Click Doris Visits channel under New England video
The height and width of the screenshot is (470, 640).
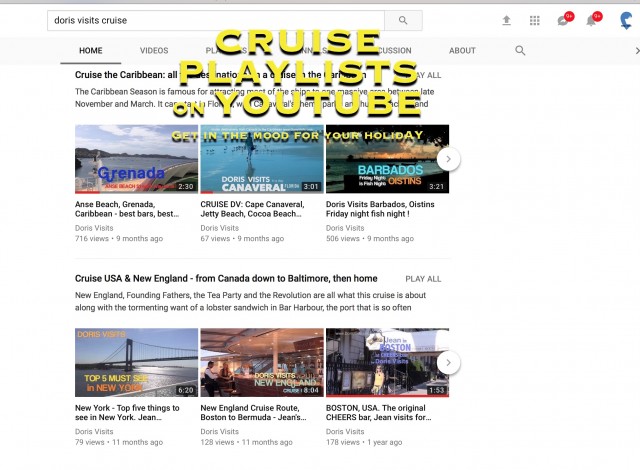pos(219,432)
